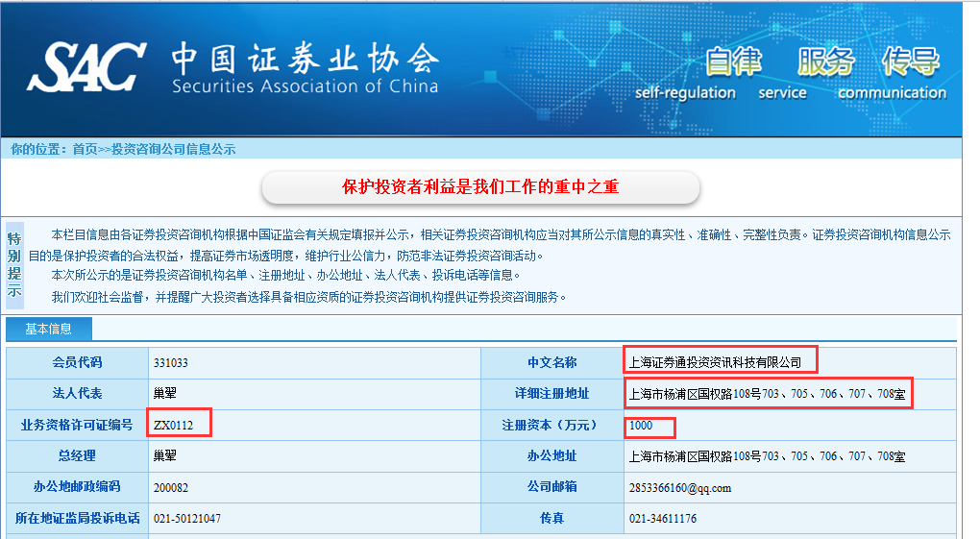Click the office address value in 办公地址 row
Screen dimensions: 980x539
(x=767, y=456)
